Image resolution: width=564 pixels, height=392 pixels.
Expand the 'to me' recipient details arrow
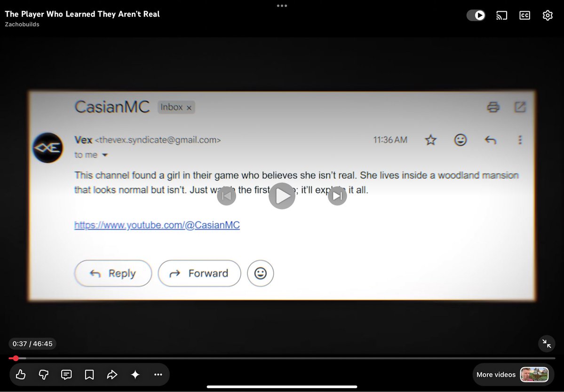coord(105,155)
